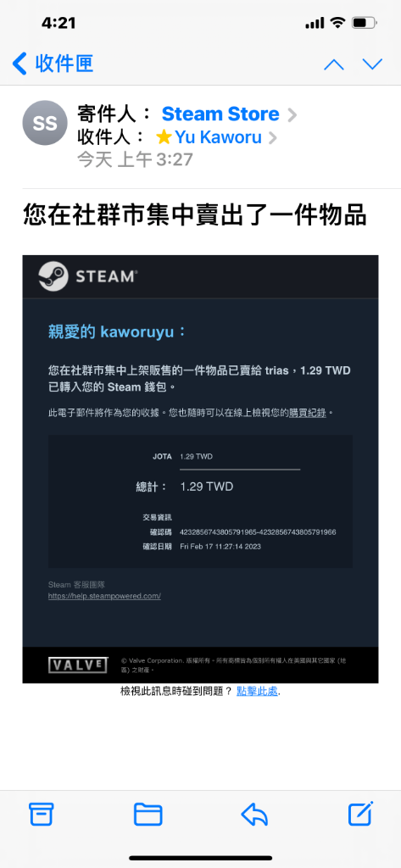Image resolution: width=401 pixels, height=868 pixels.
Task: Open the help.steampowered.com link
Action: point(104,596)
